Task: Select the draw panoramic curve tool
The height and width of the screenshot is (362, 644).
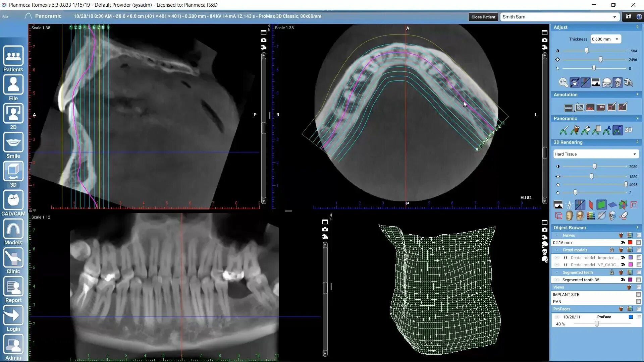Action: point(564,130)
